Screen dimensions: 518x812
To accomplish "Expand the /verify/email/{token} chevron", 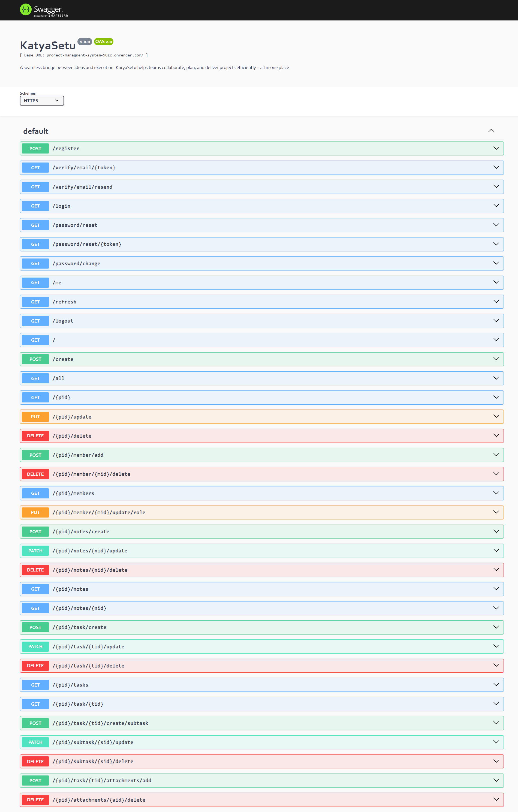I will coord(496,168).
